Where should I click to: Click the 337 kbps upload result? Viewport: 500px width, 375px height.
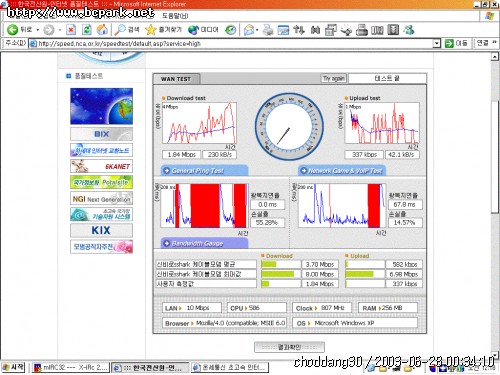(x=364, y=155)
